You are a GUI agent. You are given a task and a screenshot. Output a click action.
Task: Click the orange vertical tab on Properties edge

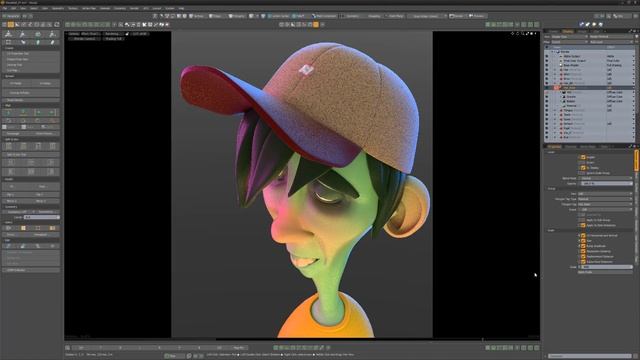[x=636, y=160]
